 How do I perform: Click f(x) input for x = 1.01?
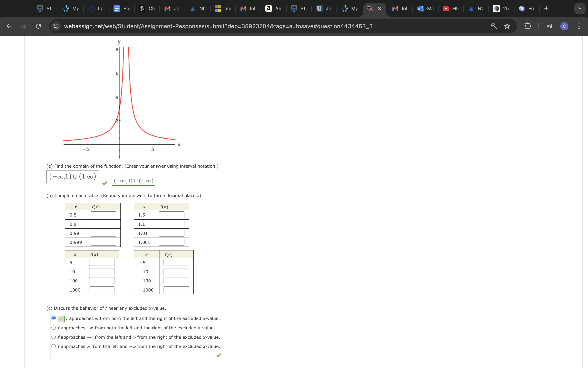point(172,233)
